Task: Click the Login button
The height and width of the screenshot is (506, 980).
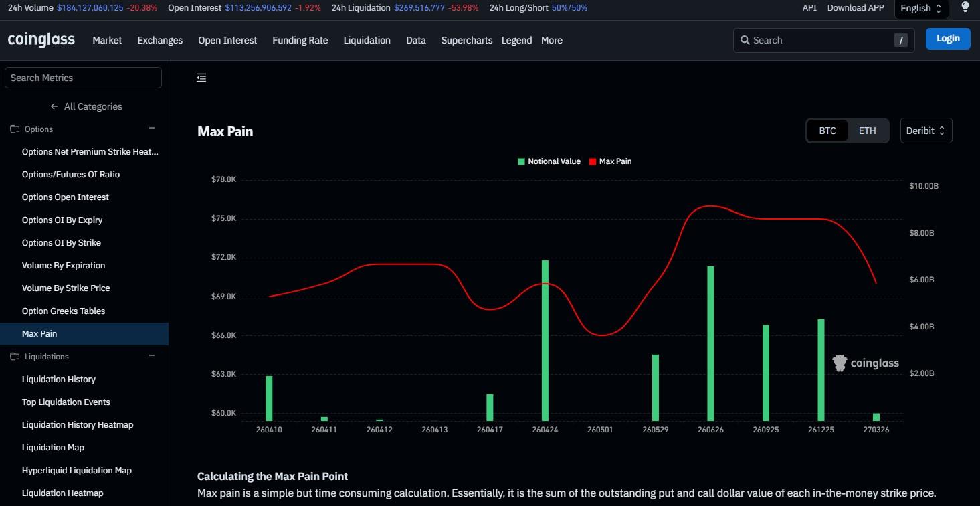Action: (x=947, y=39)
